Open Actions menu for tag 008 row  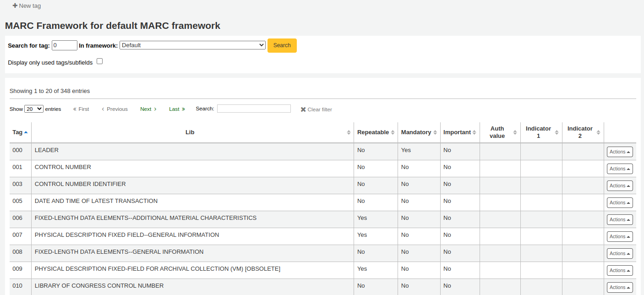point(620,253)
